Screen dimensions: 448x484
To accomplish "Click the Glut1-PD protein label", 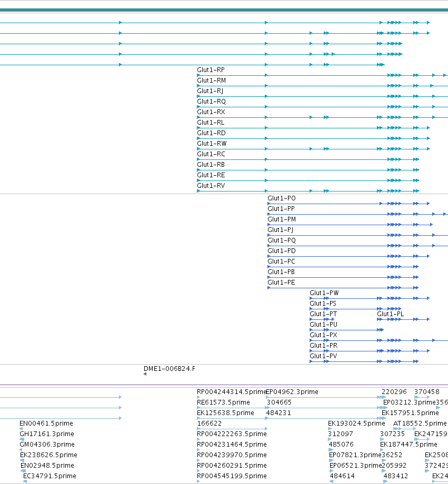I will click(x=282, y=250).
